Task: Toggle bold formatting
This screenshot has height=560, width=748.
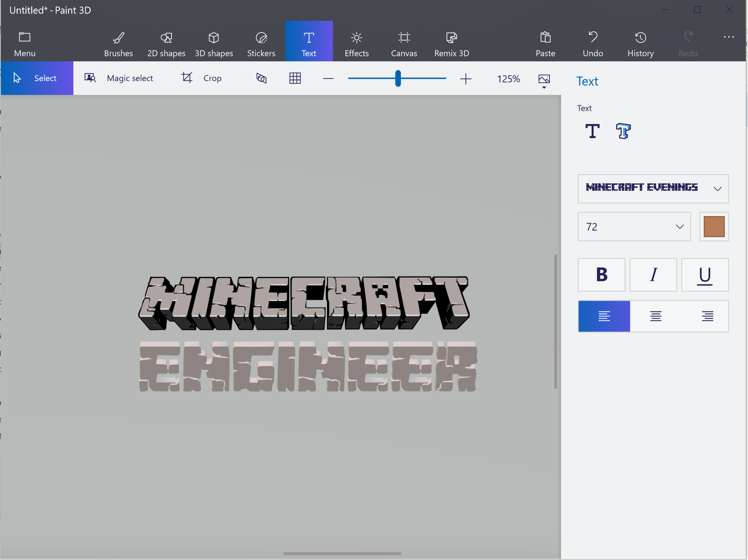Action: 601,275
